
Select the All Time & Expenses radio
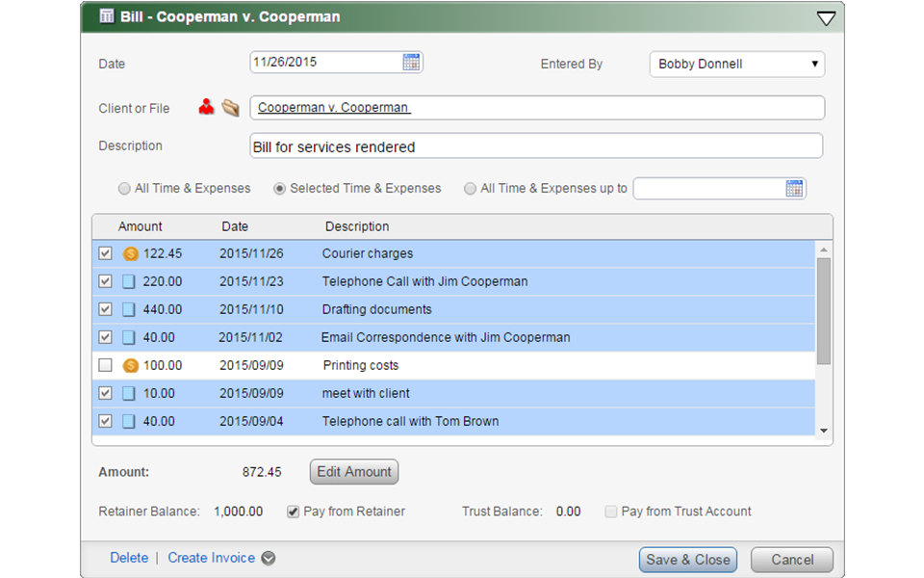124,189
